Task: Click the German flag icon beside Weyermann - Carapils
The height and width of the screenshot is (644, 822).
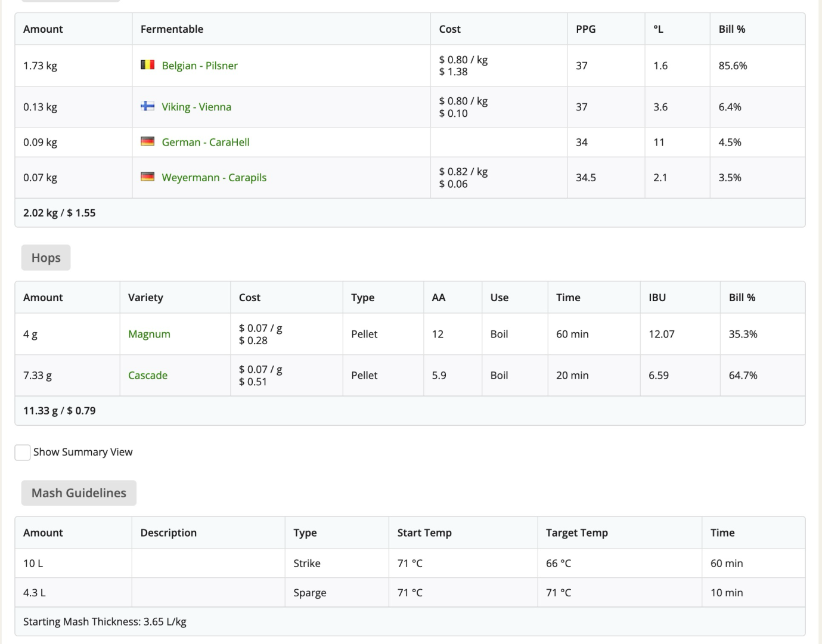Action: [147, 177]
